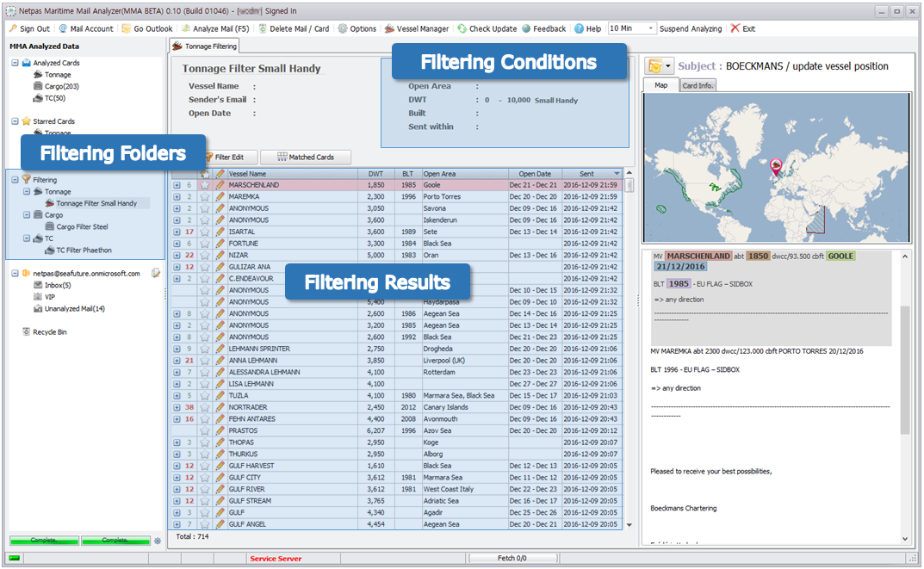Collapse TC node under Filtering
Viewport: 924px width, 569px height.
(x=27, y=238)
